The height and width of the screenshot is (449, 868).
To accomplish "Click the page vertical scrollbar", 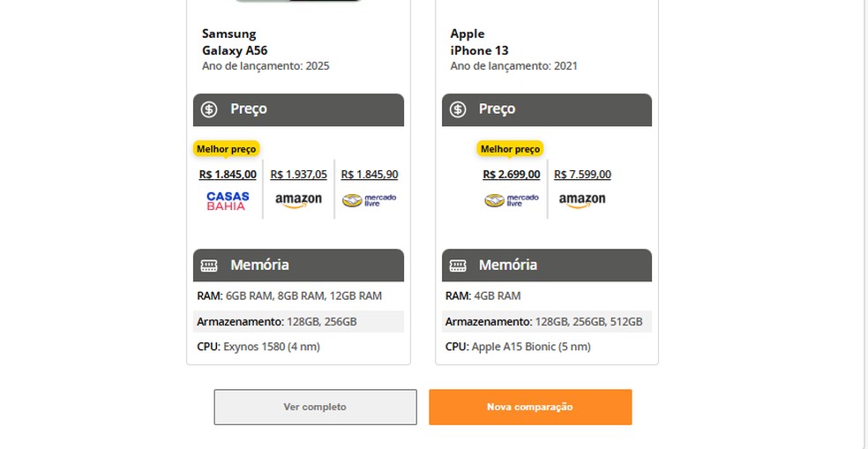I will point(864,221).
